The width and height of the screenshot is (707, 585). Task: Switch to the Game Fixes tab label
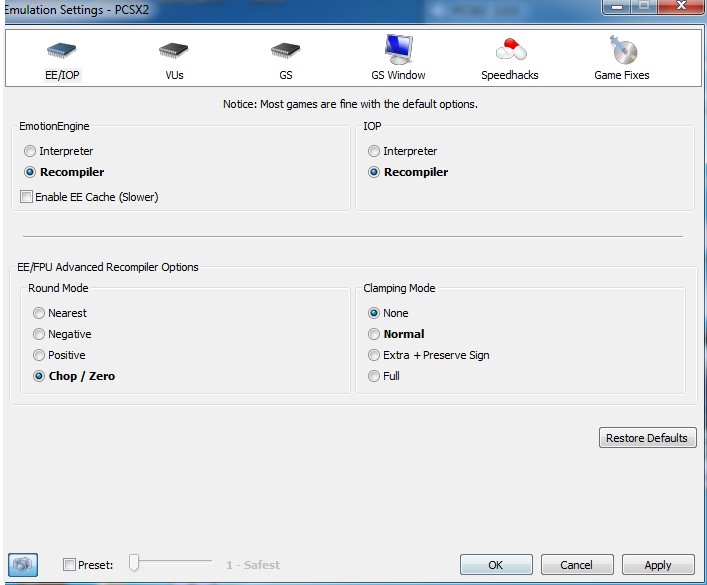coord(622,75)
